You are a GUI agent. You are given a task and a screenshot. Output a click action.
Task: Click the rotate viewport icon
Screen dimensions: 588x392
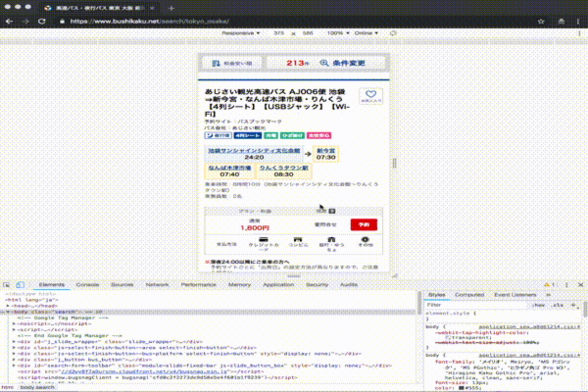pyautogui.click(x=393, y=33)
